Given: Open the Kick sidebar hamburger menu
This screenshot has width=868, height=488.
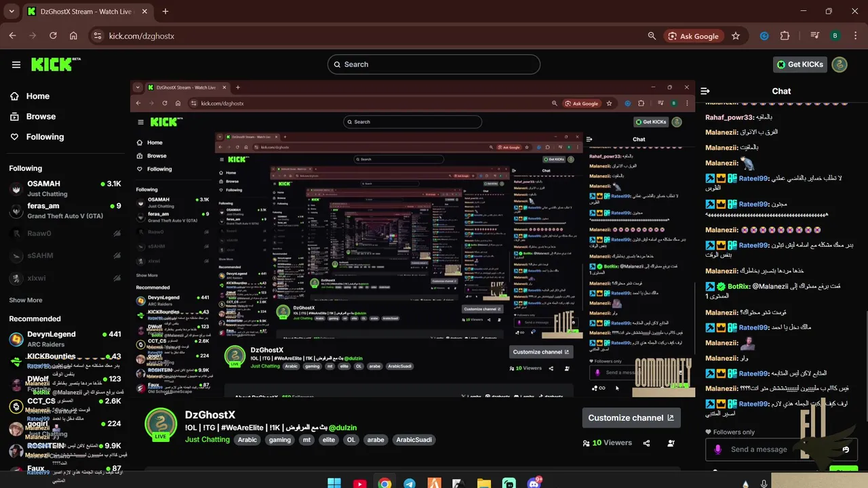Looking at the screenshot, I should click(16, 64).
